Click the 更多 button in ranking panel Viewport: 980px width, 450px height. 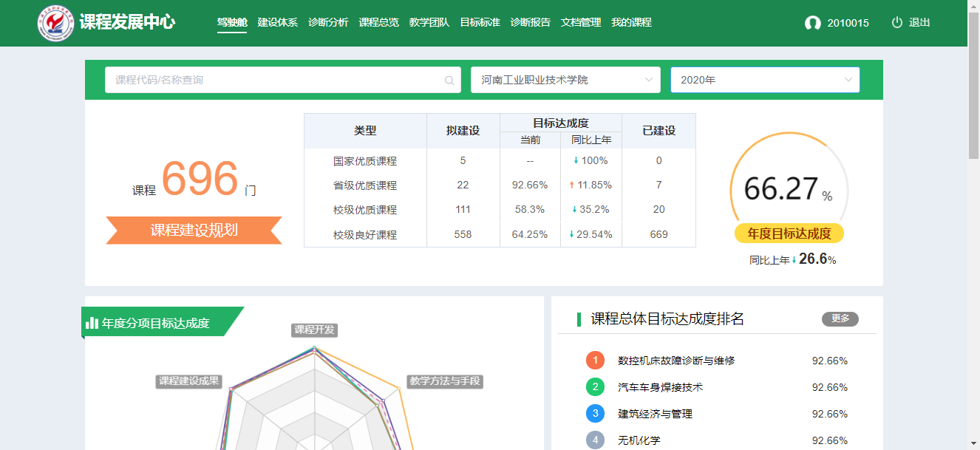tap(840, 318)
